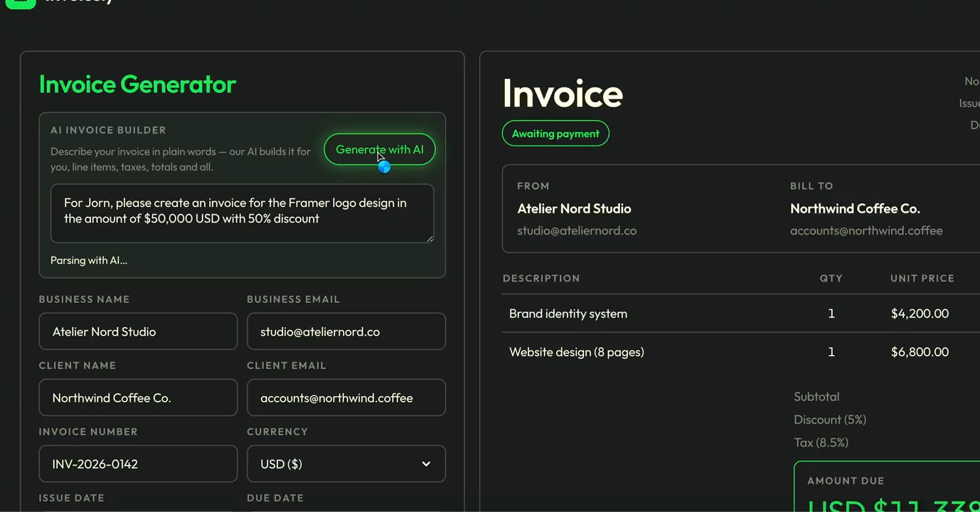Screen dimensions: 980x512
Task: Click the Client Name input field
Action: tap(138, 398)
